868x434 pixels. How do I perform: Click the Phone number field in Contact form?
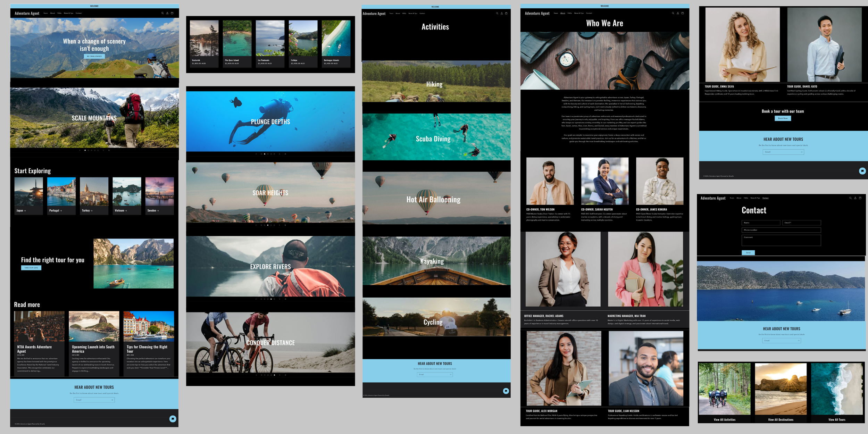pos(781,230)
